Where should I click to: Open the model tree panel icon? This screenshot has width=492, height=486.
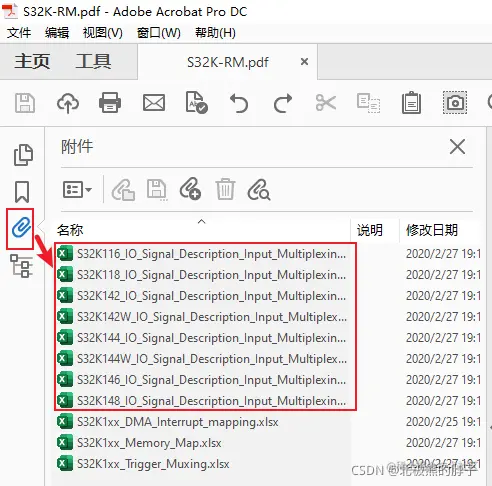coord(21,266)
